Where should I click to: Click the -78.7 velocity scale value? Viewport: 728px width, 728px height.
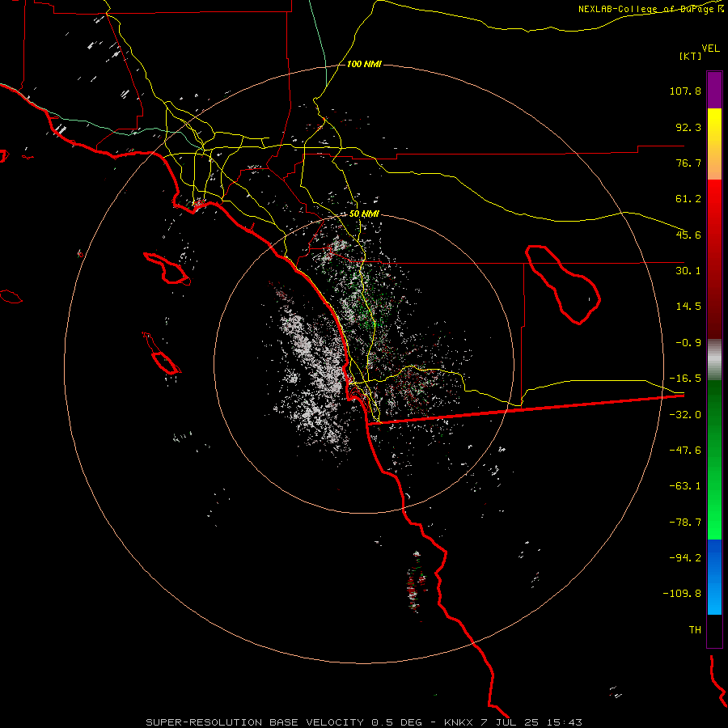point(685,523)
